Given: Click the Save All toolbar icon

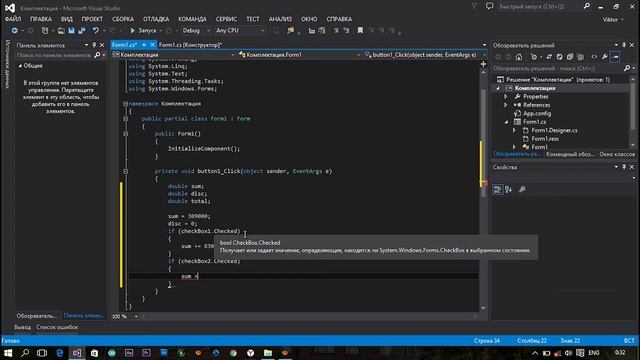Looking at the screenshot, I should (82, 31).
